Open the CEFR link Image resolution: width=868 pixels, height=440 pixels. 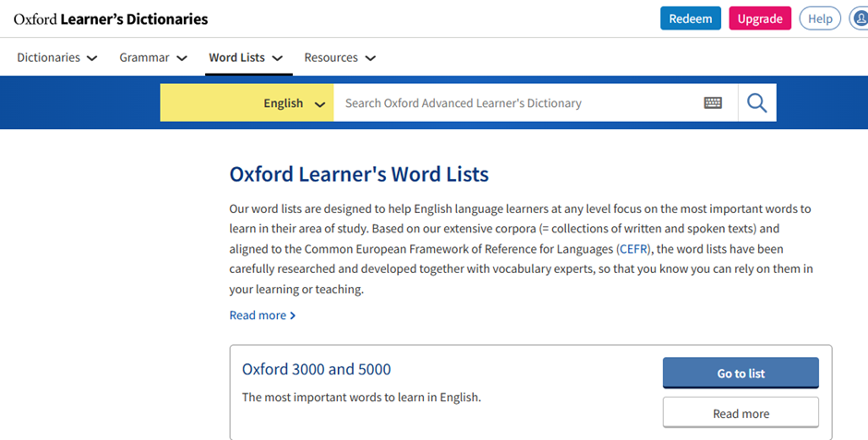[633, 249]
